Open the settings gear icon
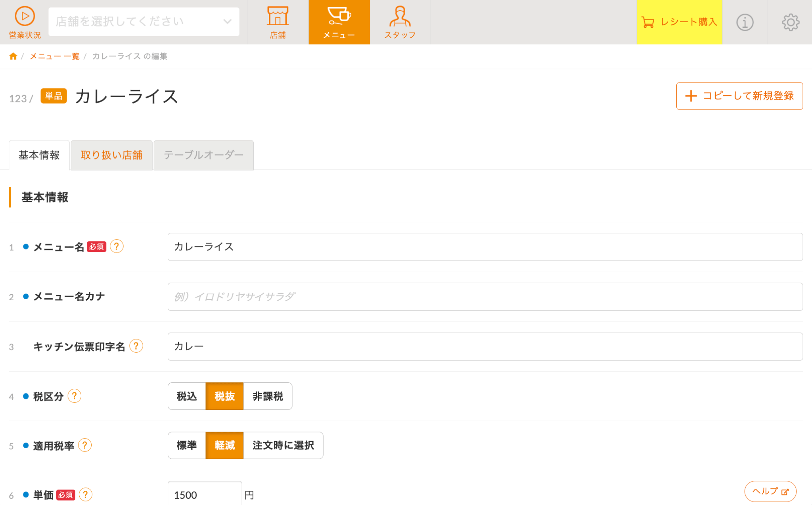Image resolution: width=812 pixels, height=505 pixels. pos(791,22)
